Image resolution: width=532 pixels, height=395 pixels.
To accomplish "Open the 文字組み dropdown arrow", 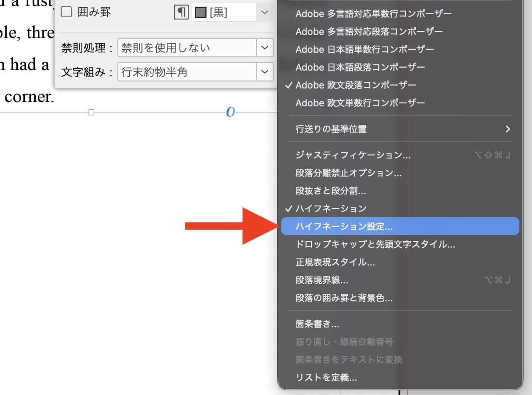I will [265, 72].
